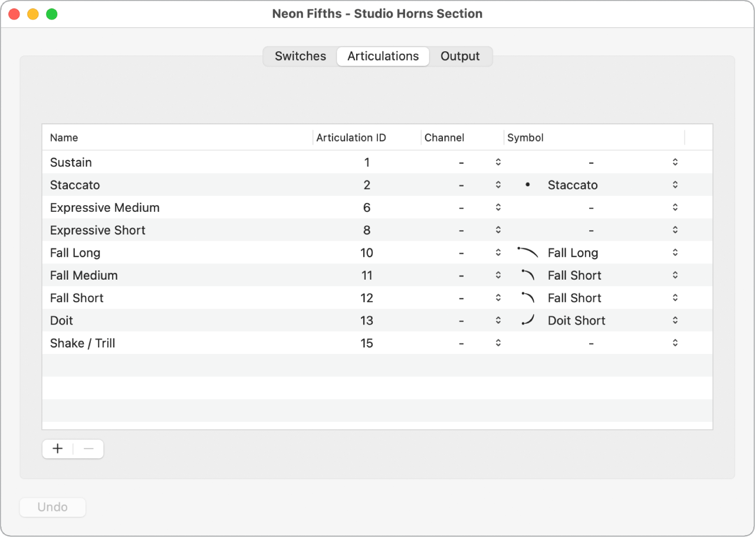Viewport: 756px width, 538px height.
Task: Click the Fall Medium row's symbol icon
Action: (528, 275)
